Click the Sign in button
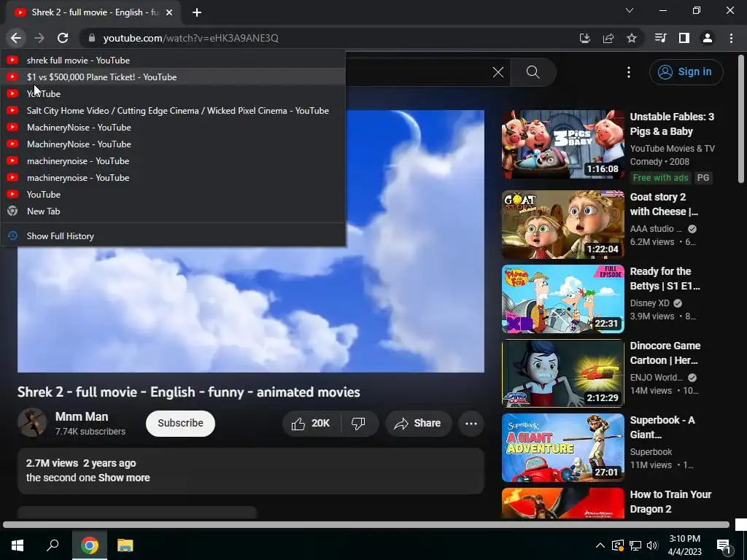 coord(686,72)
